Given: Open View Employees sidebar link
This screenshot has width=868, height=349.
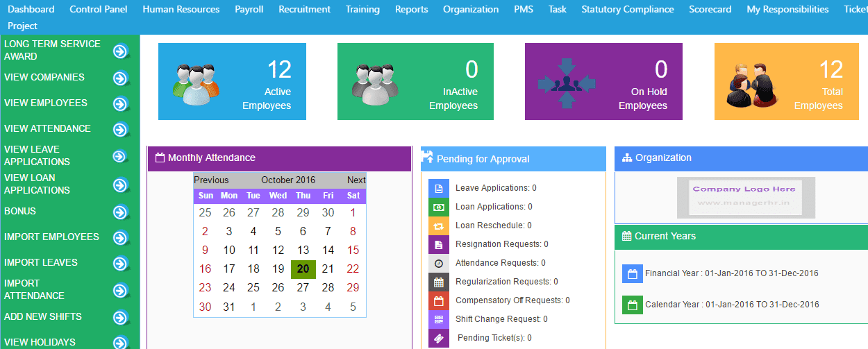Looking at the screenshot, I should coord(46,103).
